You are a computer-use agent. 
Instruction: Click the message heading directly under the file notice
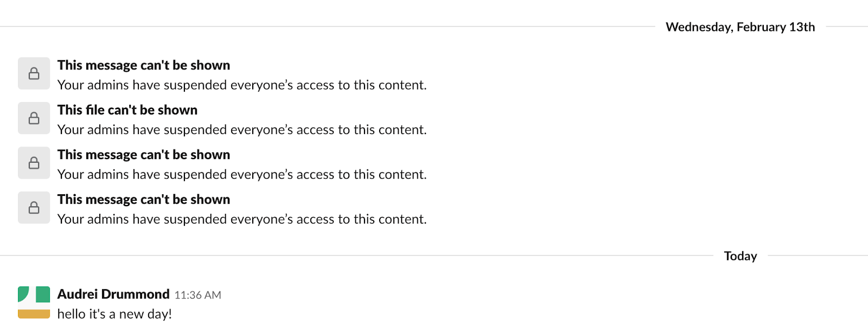pyautogui.click(x=144, y=155)
